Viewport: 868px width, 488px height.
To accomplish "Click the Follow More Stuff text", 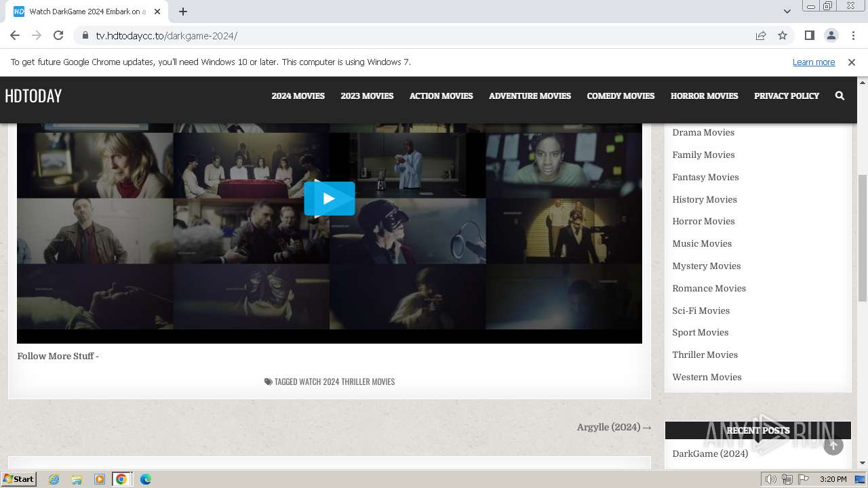I will coord(58,356).
